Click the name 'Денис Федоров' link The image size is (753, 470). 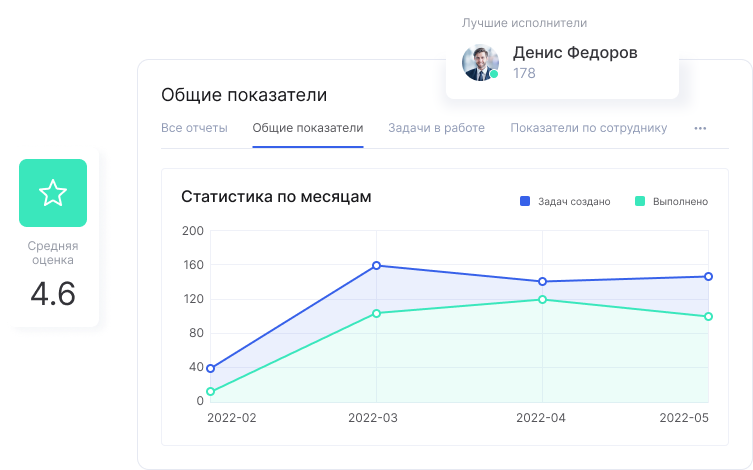pyautogui.click(x=575, y=53)
